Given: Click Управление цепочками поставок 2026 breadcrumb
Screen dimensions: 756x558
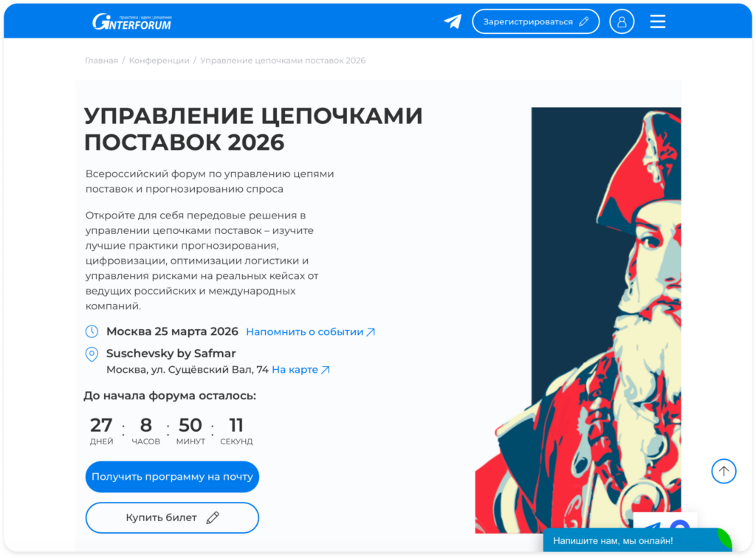Looking at the screenshot, I should click(x=283, y=61).
